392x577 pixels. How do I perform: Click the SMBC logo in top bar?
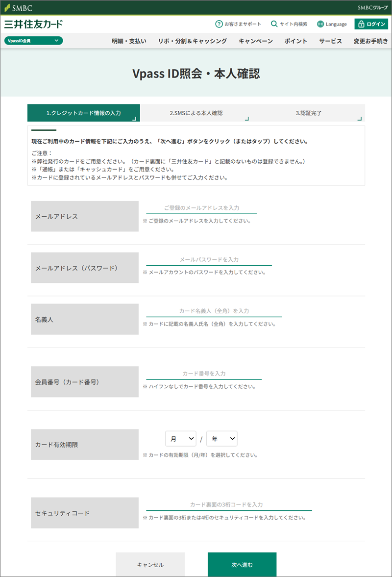click(19, 8)
